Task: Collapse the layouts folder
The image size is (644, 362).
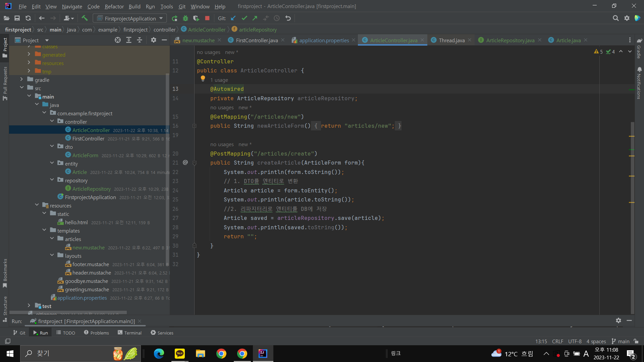Action: (x=52, y=255)
